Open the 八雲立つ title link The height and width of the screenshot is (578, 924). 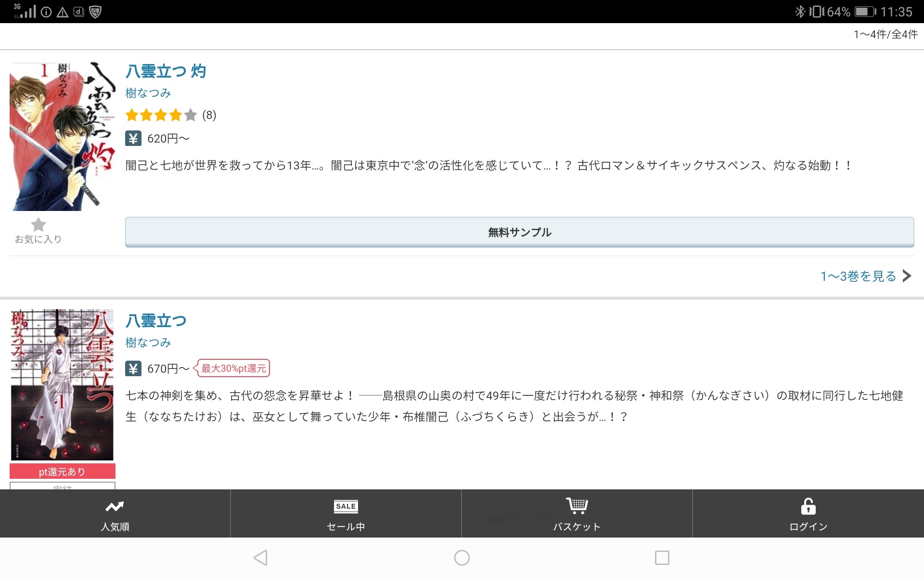[155, 321]
